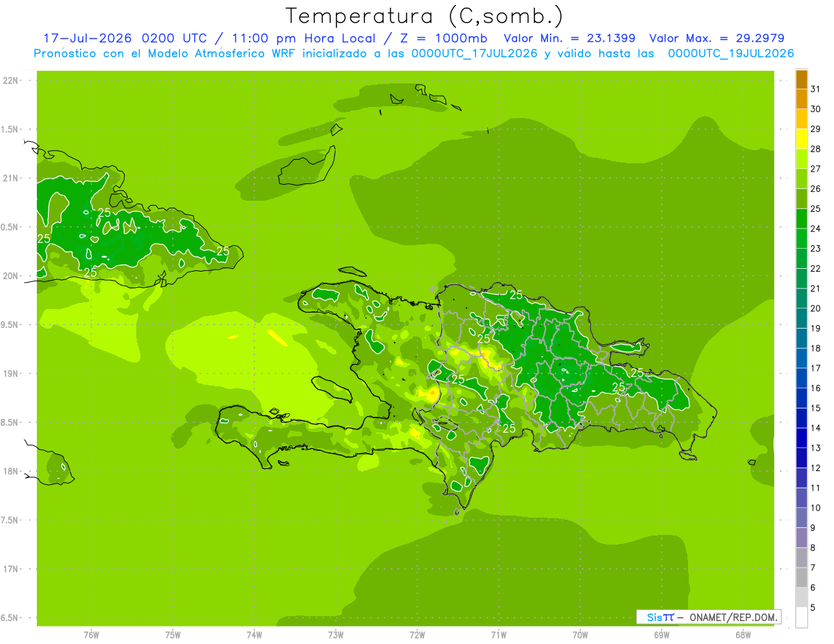Click the legend color band between 19 and 20

pyautogui.click(x=801, y=318)
